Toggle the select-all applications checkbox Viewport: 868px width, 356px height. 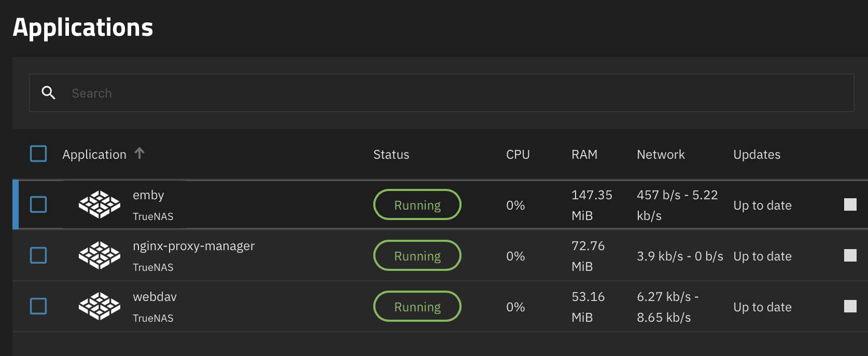38,154
